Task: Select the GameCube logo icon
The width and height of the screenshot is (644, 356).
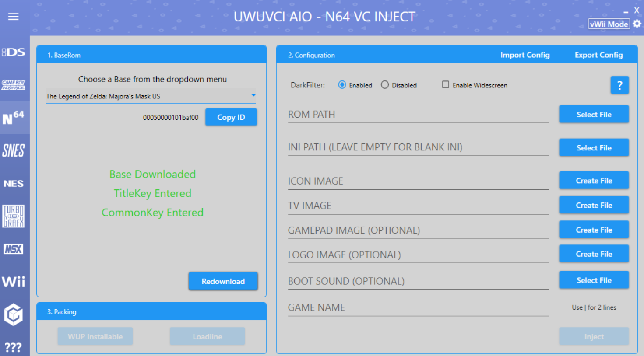Action: pos(14,314)
